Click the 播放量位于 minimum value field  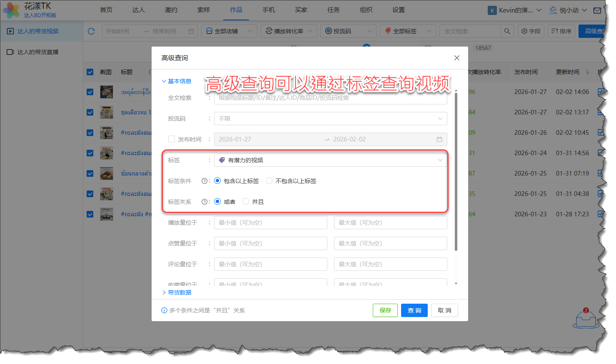pyautogui.click(x=270, y=223)
